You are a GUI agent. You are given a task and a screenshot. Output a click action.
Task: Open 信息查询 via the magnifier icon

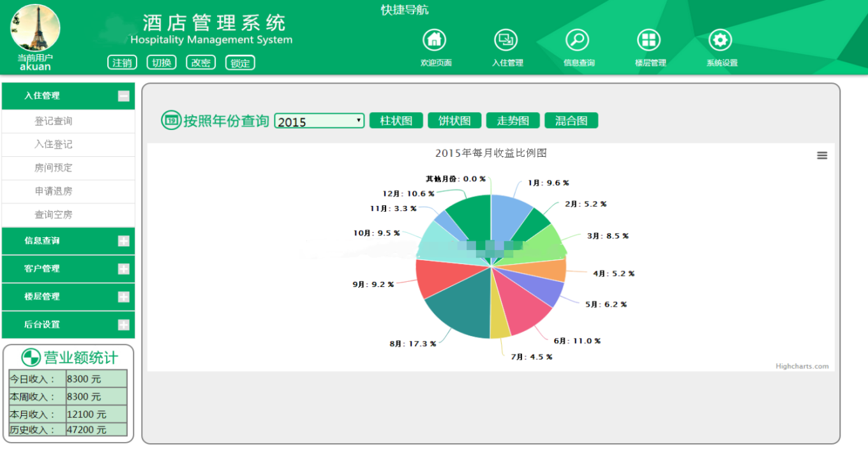point(578,40)
